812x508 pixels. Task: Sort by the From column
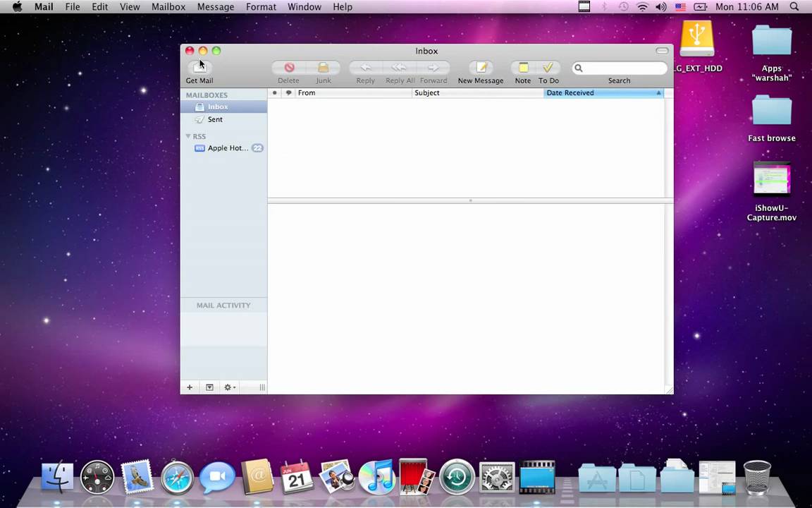[x=353, y=93]
